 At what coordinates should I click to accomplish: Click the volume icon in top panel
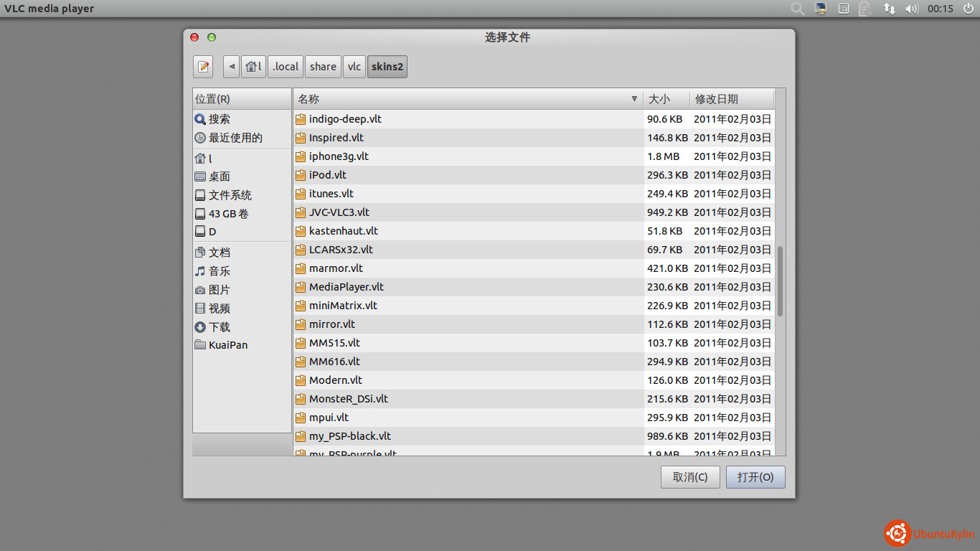click(x=911, y=9)
